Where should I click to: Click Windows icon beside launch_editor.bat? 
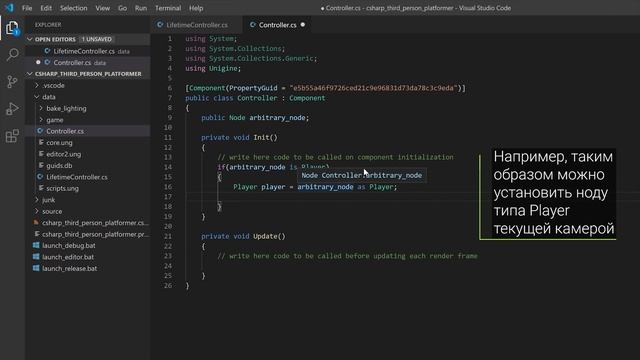pyautogui.click(x=36, y=257)
